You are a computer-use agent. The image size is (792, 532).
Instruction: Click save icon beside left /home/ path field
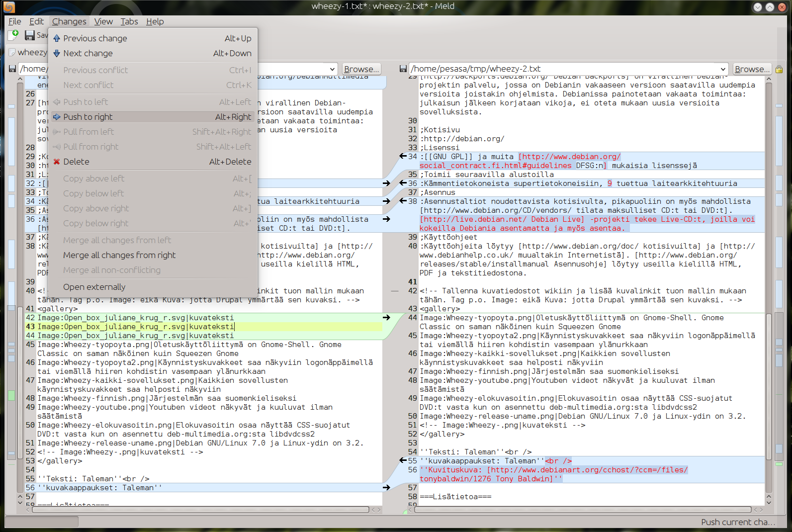[x=12, y=69]
